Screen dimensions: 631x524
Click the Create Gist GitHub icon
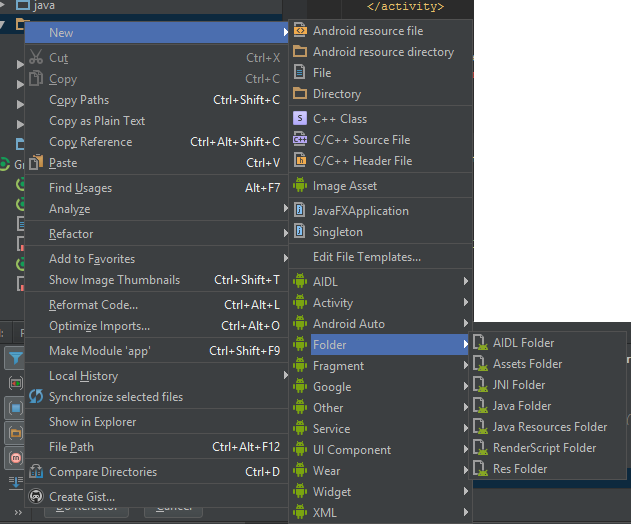(x=36, y=496)
